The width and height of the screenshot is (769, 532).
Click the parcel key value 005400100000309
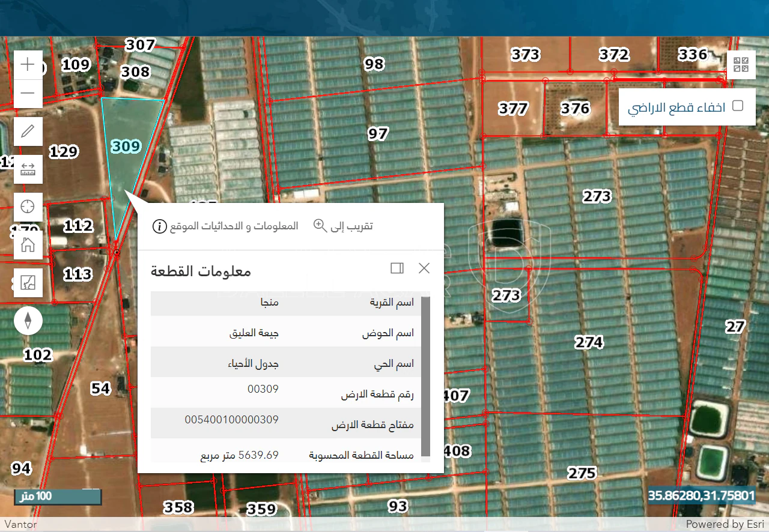click(232, 420)
